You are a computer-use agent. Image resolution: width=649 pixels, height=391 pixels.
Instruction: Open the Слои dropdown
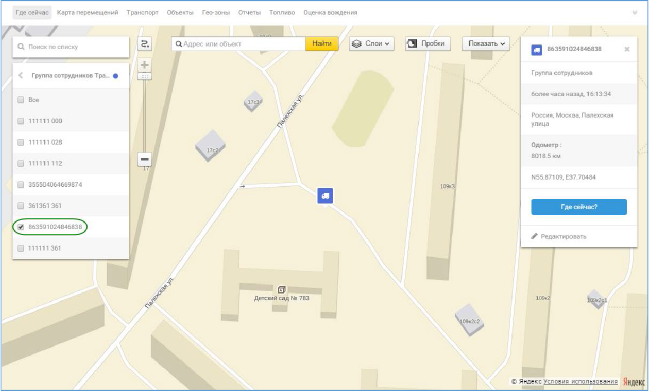(x=372, y=43)
